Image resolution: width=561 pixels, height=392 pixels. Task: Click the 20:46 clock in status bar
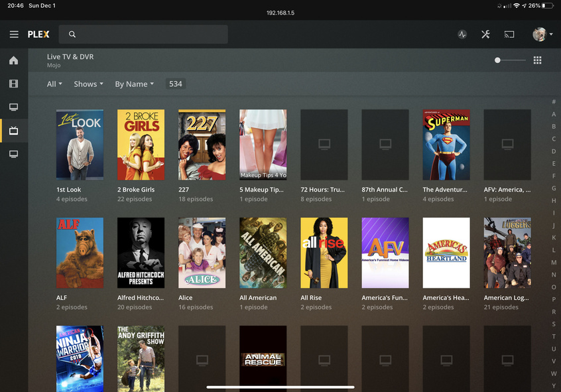point(16,5)
